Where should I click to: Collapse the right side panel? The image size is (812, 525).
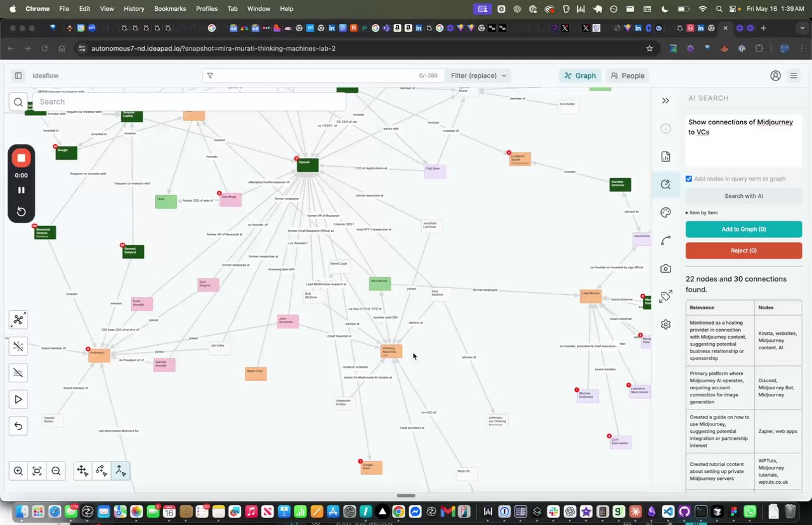665,100
